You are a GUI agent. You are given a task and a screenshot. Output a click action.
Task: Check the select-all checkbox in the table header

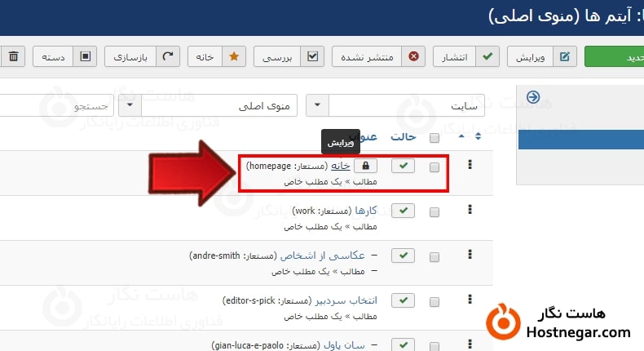[x=434, y=137]
